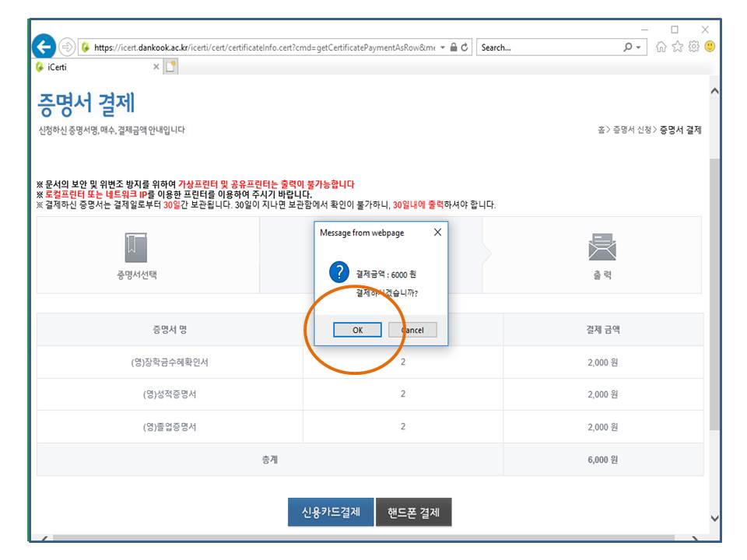This screenshot has height=560, width=747.
Task: Click the browser forward arrow button
Action: (67, 47)
